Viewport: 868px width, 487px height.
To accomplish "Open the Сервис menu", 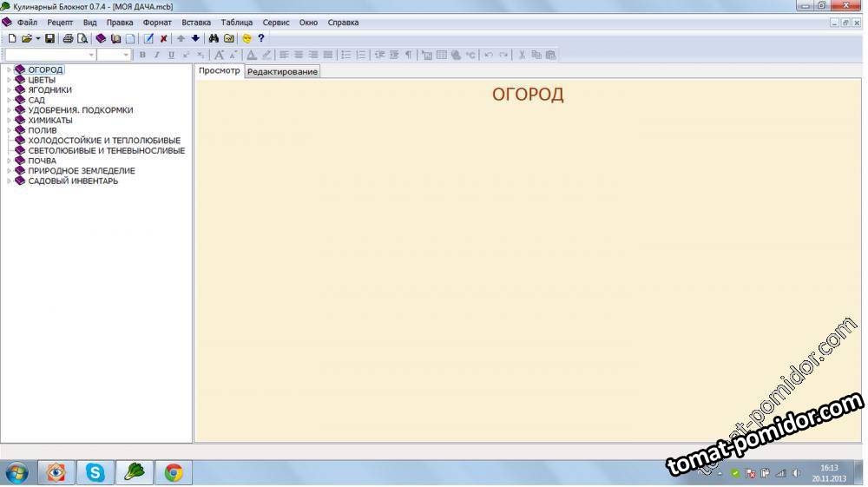I will [x=276, y=23].
